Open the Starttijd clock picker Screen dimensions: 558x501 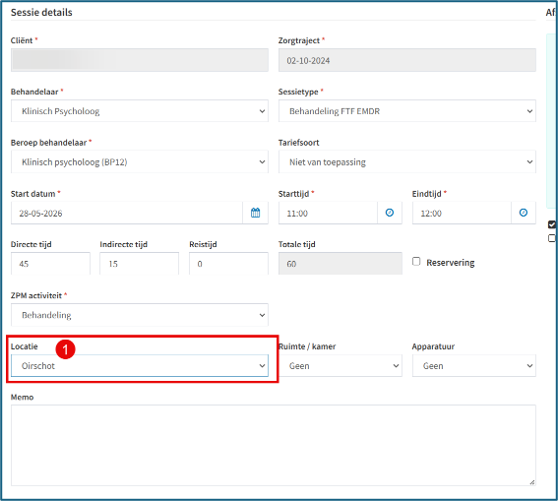390,213
